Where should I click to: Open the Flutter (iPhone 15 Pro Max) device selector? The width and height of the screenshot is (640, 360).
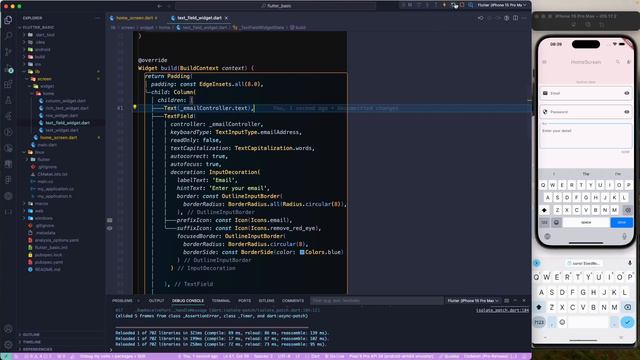pos(502,5)
